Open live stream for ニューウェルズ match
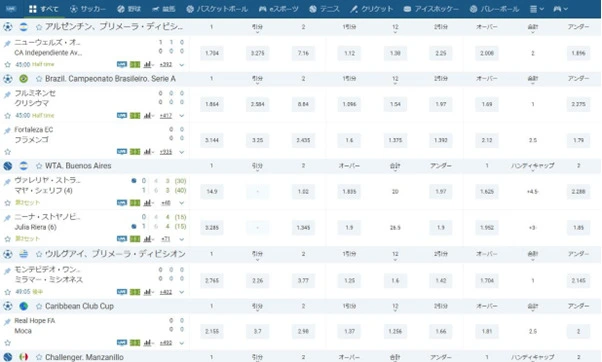 (x=122, y=64)
